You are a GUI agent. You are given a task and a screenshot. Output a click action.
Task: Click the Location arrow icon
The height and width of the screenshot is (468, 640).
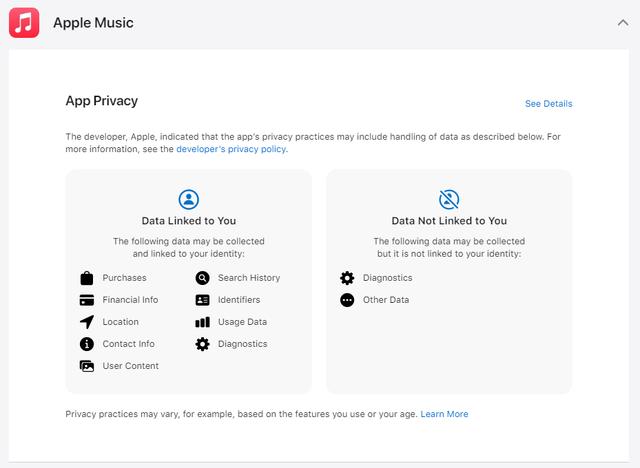87,322
